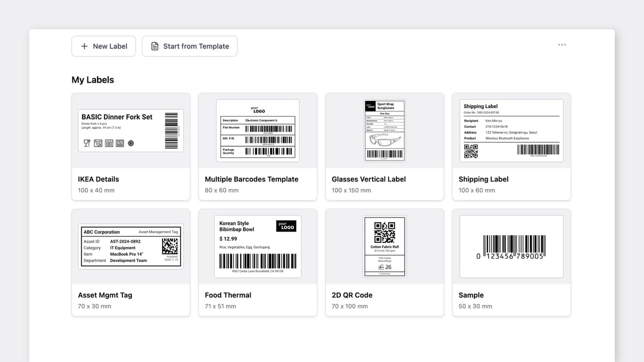This screenshot has height=362, width=644.
Task: Click the 2D QR Code title
Action: click(x=352, y=295)
